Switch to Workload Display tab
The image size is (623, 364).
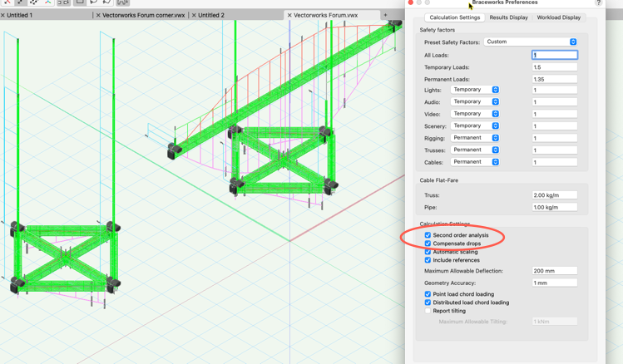(558, 17)
